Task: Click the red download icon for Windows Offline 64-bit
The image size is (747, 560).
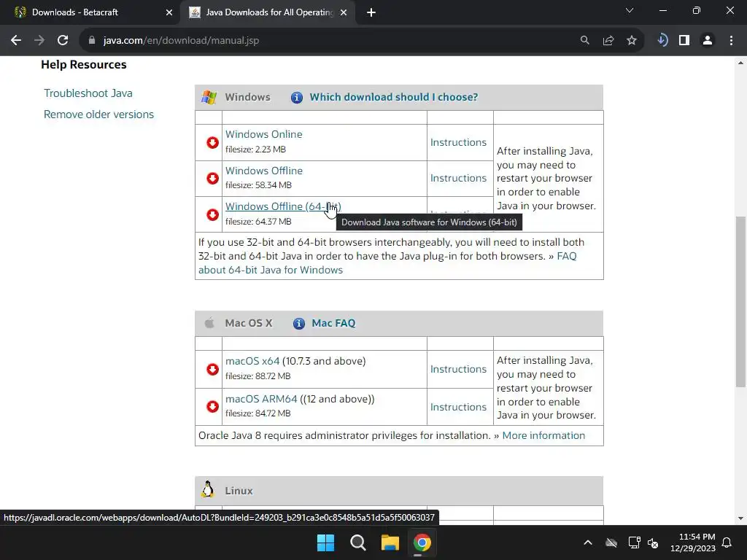Action: coord(212,214)
